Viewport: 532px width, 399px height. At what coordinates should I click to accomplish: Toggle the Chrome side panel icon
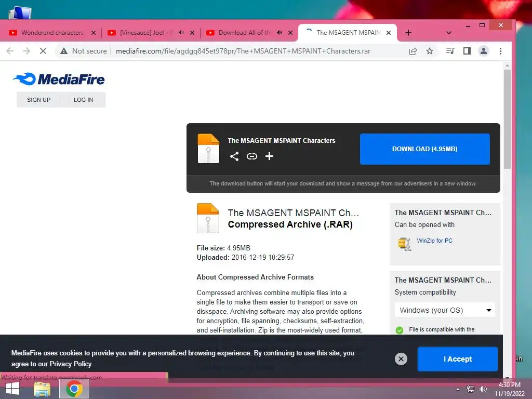pos(467,51)
